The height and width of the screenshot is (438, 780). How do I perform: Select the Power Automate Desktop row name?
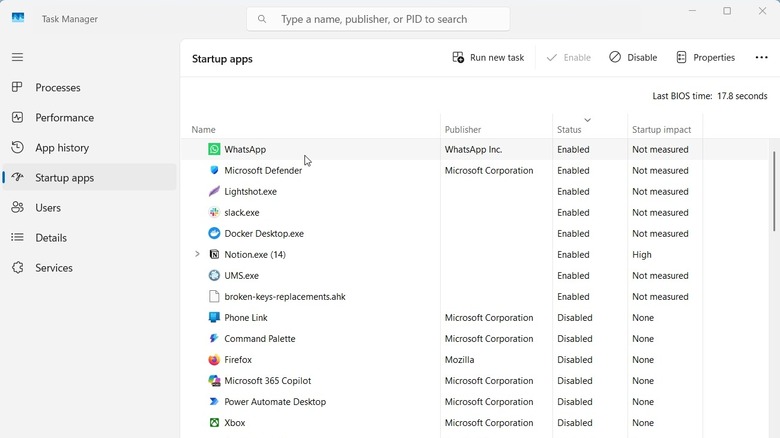275,402
